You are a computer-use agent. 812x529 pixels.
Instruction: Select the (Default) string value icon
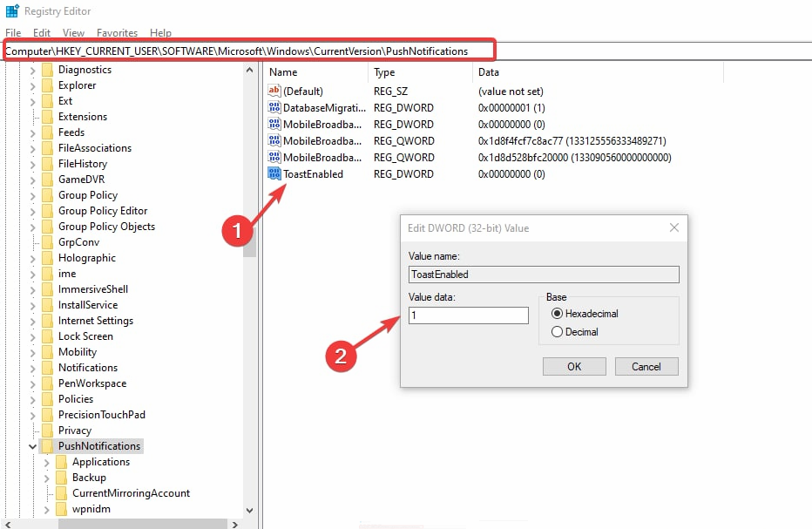click(x=274, y=91)
